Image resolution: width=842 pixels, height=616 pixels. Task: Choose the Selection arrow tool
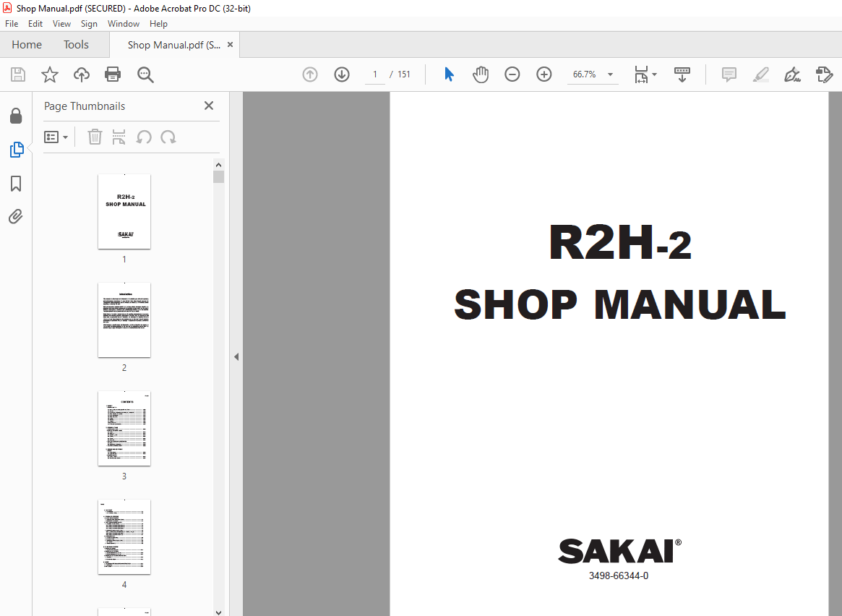pos(449,74)
